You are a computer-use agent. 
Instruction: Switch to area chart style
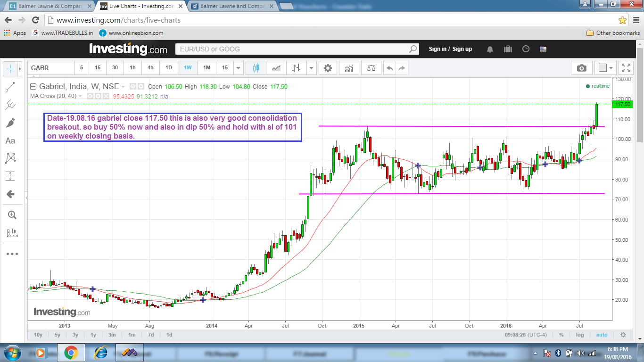coord(276,68)
